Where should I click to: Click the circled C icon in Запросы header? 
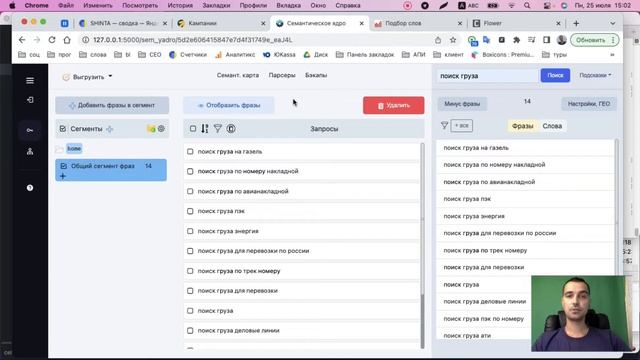pos(231,129)
